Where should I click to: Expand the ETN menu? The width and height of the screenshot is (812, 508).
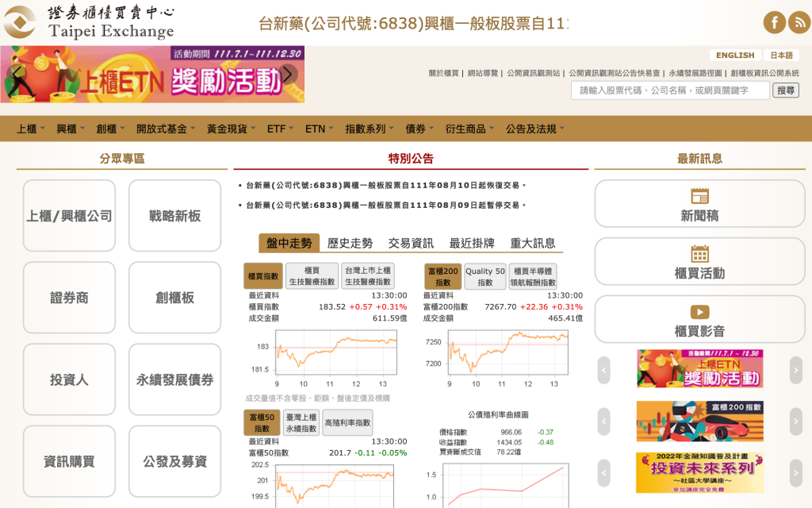click(x=319, y=129)
